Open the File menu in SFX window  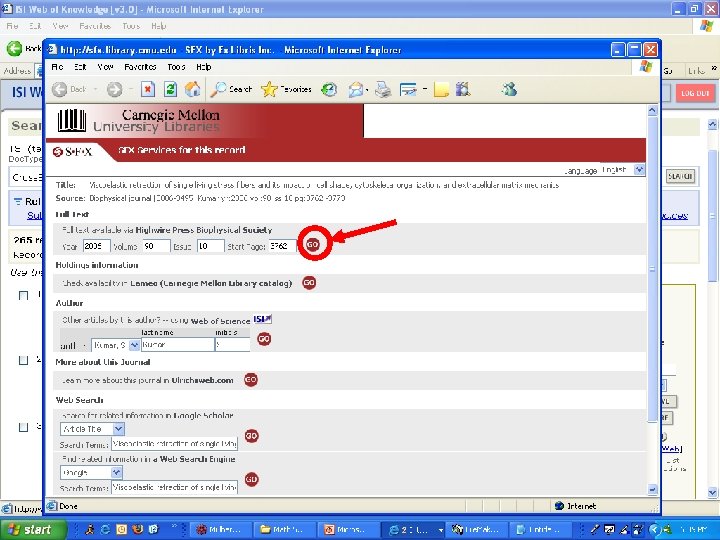pyautogui.click(x=57, y=67)
